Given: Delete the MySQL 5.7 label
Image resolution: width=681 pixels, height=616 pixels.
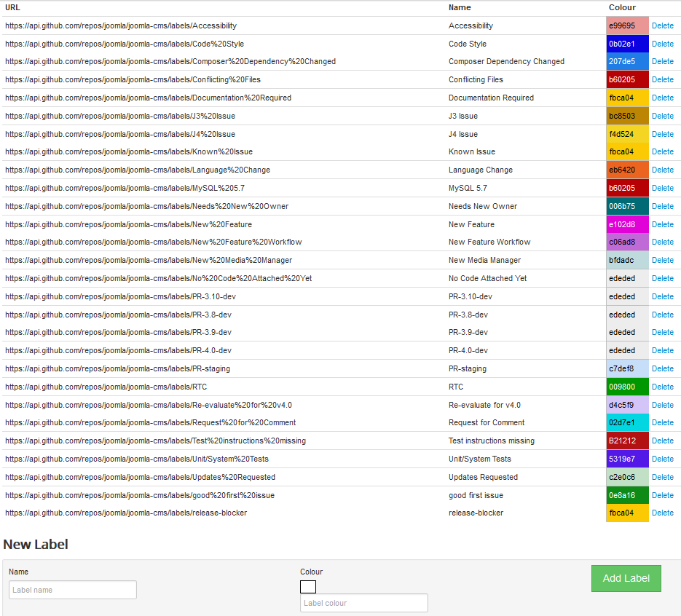Looking at the screenshot, I should click(662, 188).
